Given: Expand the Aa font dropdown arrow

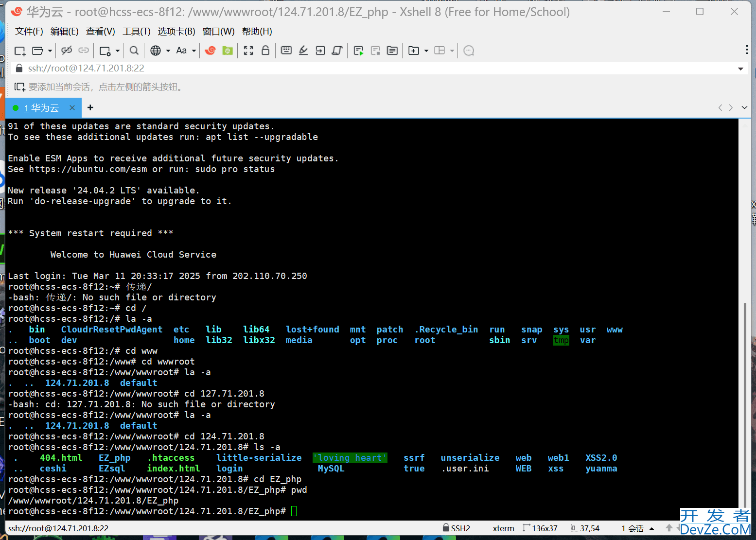Looking at the screenshot, I should click(x=194, y=51).
